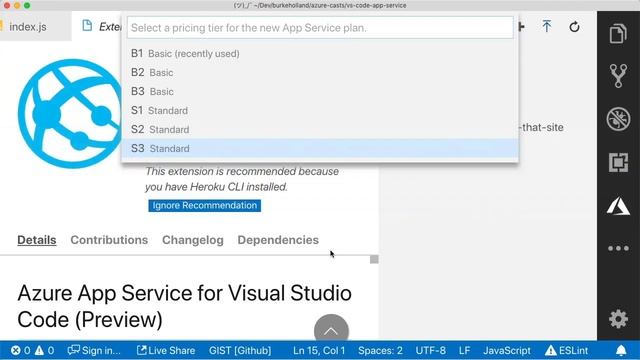Image resolution: width=640 pixels, height=360 pixels.
Task: Open the Source Control branch icon
Action: (x=618, y=76)
